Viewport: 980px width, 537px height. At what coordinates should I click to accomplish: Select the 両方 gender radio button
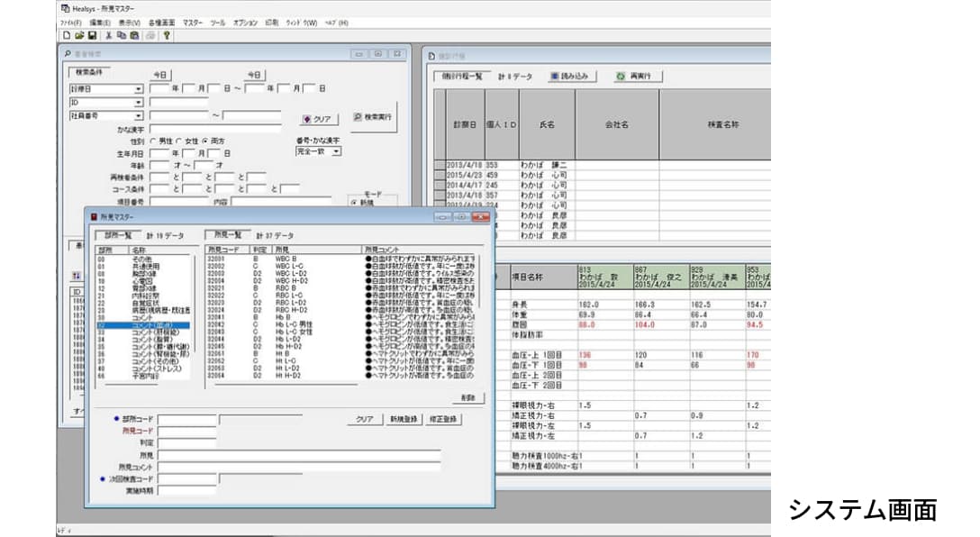pos(205,141)
